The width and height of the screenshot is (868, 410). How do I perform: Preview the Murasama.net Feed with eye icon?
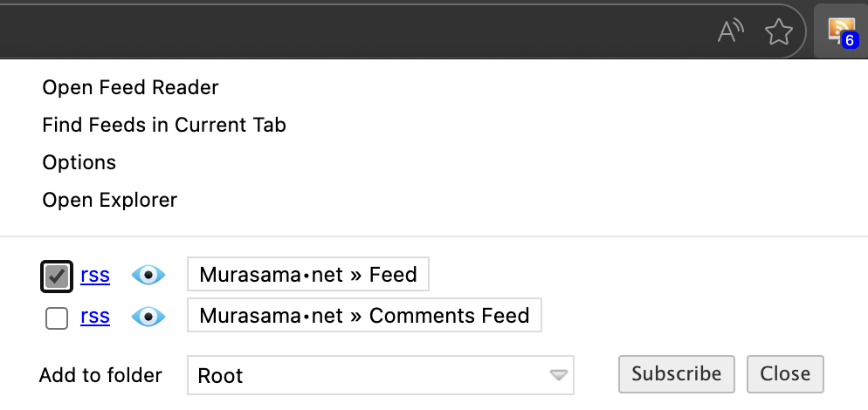(x=148, y=276)
